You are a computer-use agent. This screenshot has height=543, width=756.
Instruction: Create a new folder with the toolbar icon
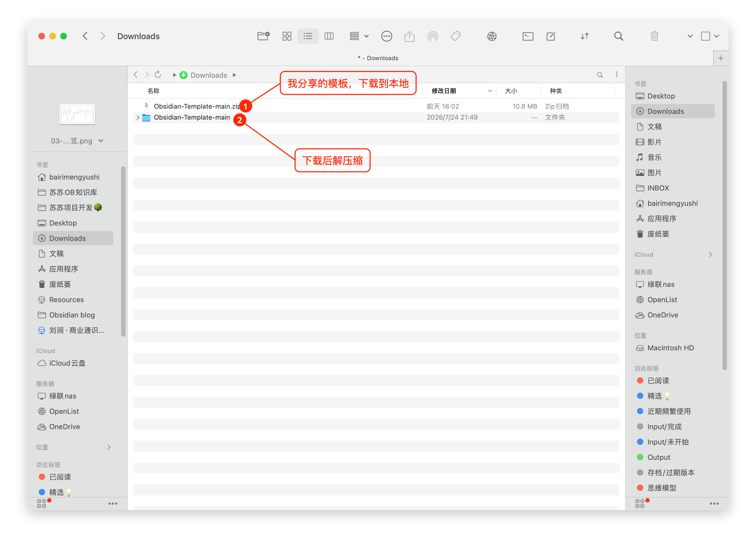263,36
